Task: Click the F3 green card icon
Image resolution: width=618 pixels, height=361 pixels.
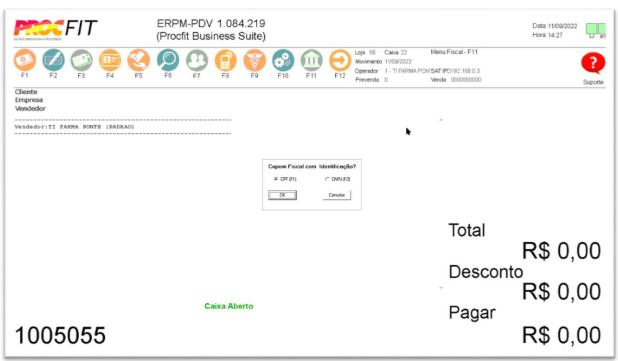Action: pyautogui.click(x=82, y=60)
